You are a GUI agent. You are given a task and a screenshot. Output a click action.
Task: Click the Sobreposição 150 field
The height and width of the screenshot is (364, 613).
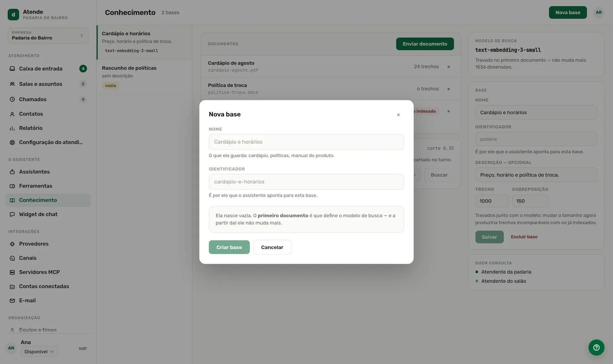(530, 201)
